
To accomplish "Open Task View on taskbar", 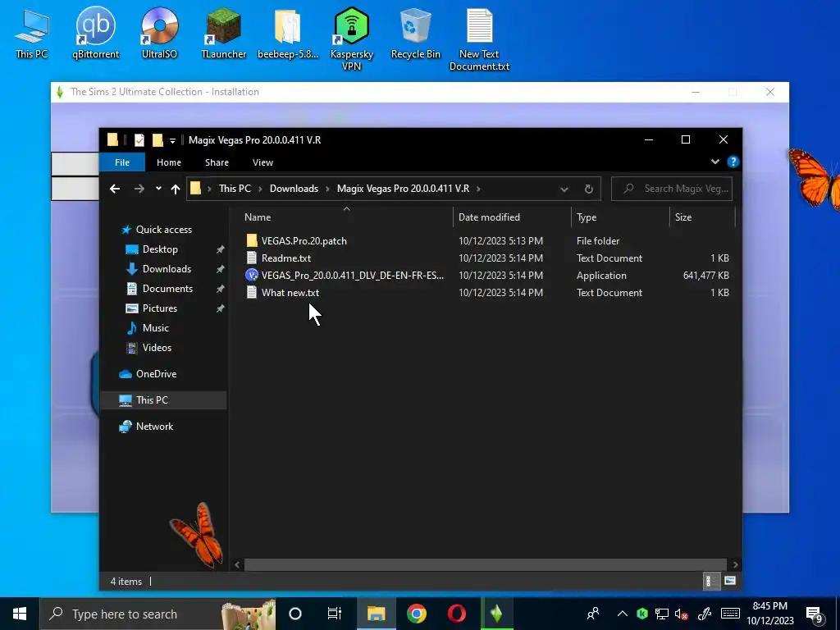I will (x=335, y=614).
